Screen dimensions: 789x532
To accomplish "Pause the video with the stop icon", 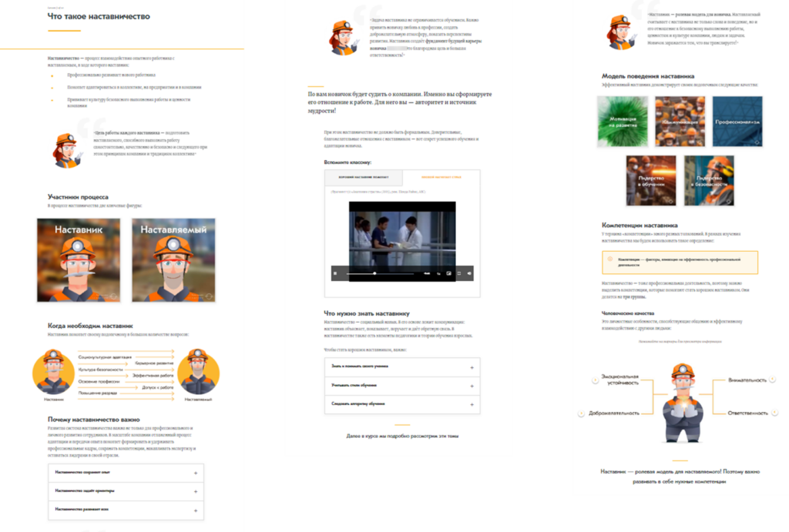I will [336, 273].
